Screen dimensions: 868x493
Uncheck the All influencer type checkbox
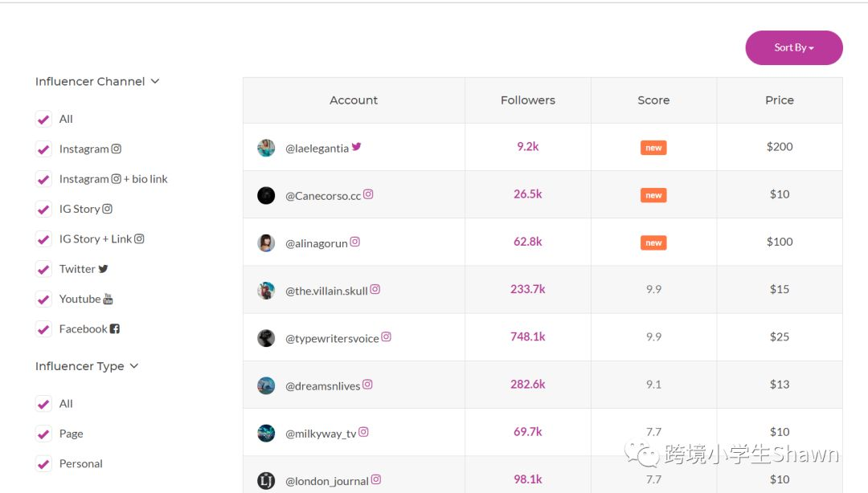(43, 404)
